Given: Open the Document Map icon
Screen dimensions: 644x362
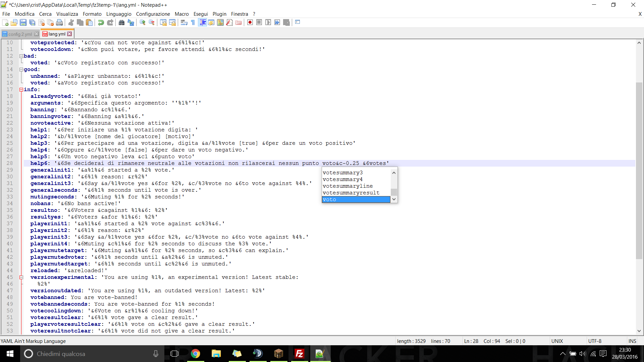Looking at the screenshot, I should (220, 22).
